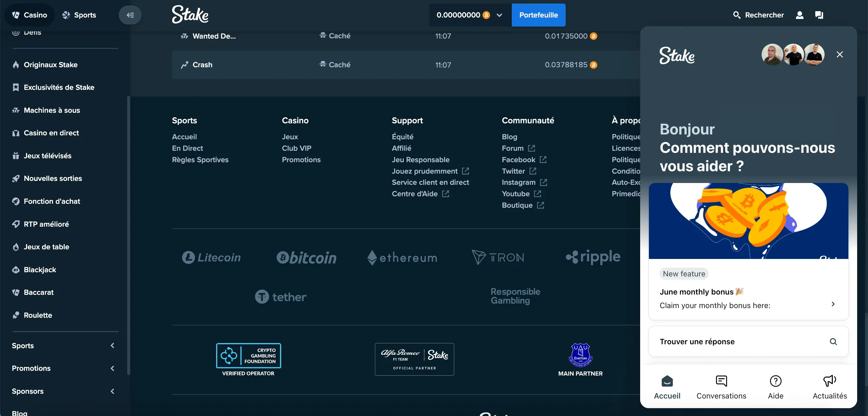Screen dimensions: 868x416
Task: Click the Fonction d'achat icon
Action: pos(16,201)
